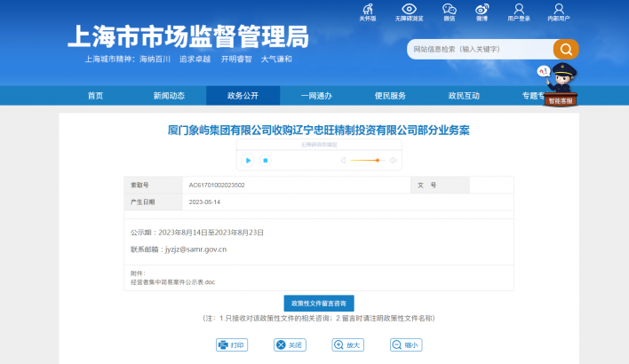The height and width of the screenshot is (364, 629).
Task: Click the 放大 zoom-in button
Action: pyautogui.click(x=347, y=345)
